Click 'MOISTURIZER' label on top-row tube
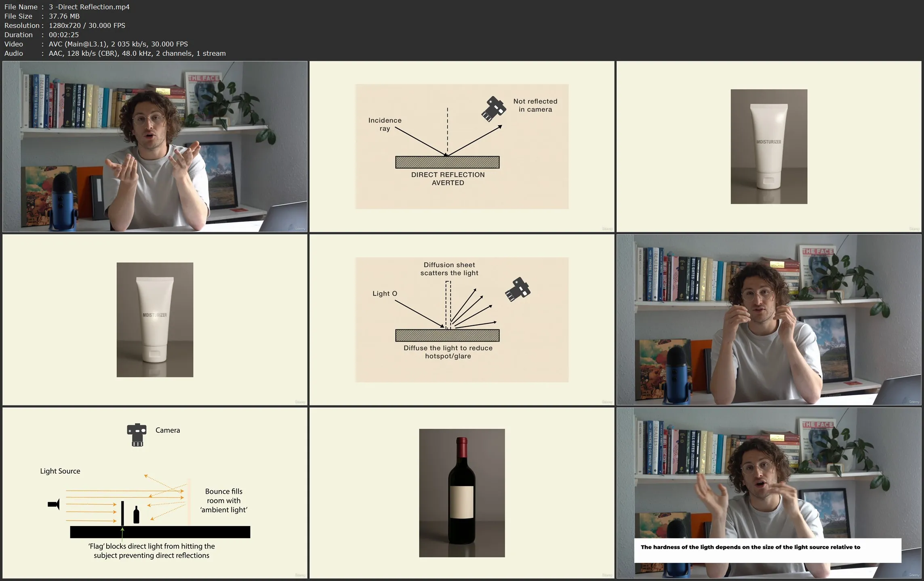Viewport: 924px width, 581px height. 768,142
